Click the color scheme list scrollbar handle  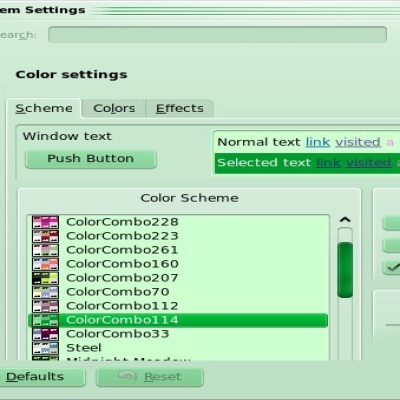point(345,270)
